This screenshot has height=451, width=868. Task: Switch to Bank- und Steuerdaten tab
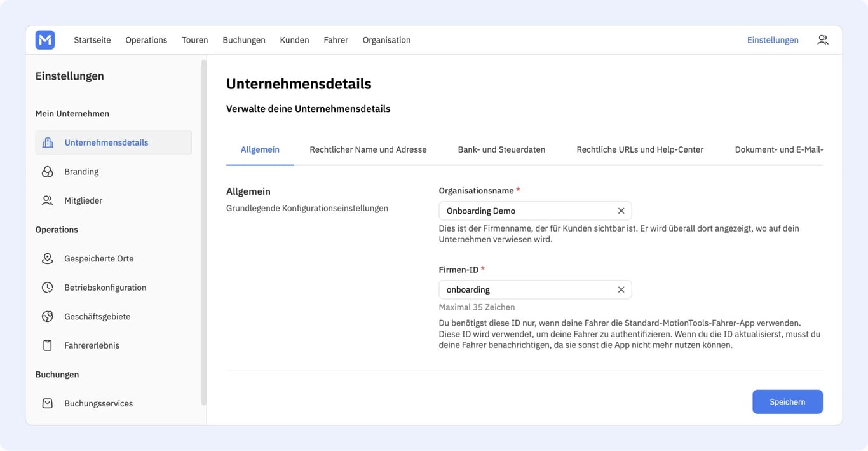(x=501, y=149)
